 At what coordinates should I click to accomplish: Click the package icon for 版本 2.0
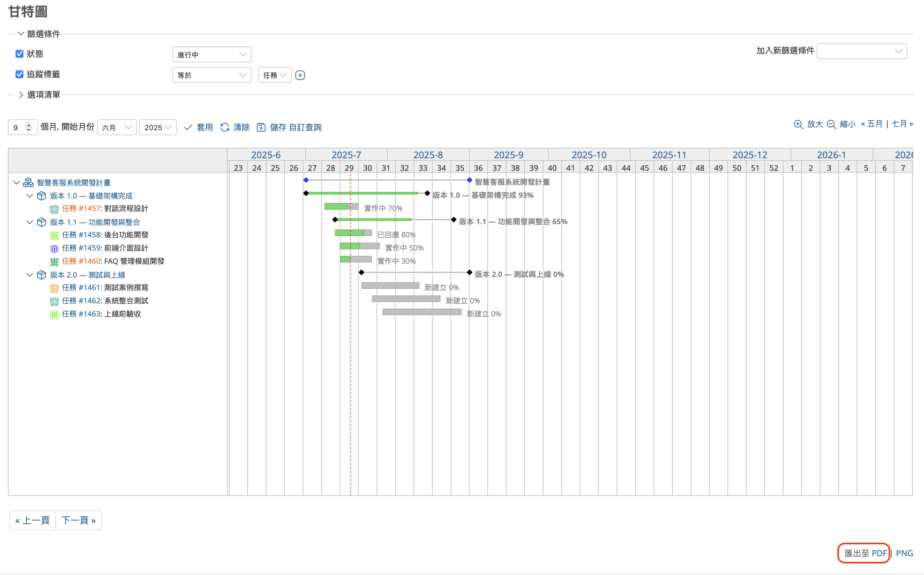coord(42,275)
